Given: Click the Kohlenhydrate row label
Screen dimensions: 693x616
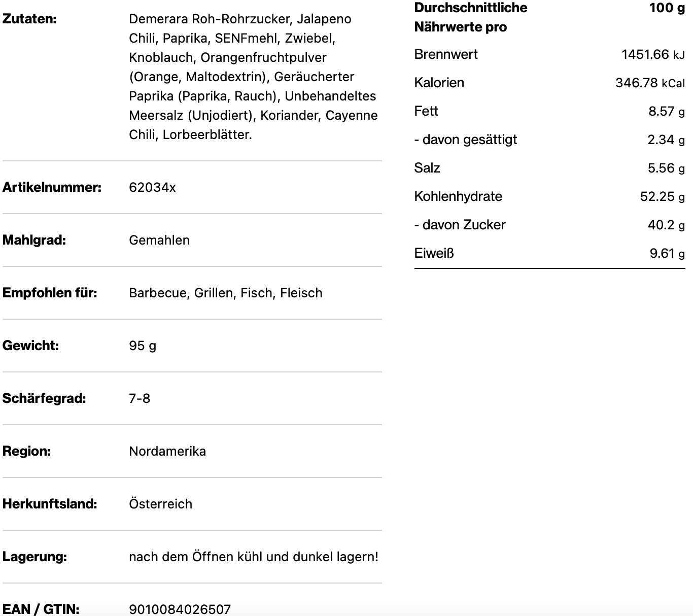Looking at the screenshot, I should pyautogui.click(x=458, y=196).
